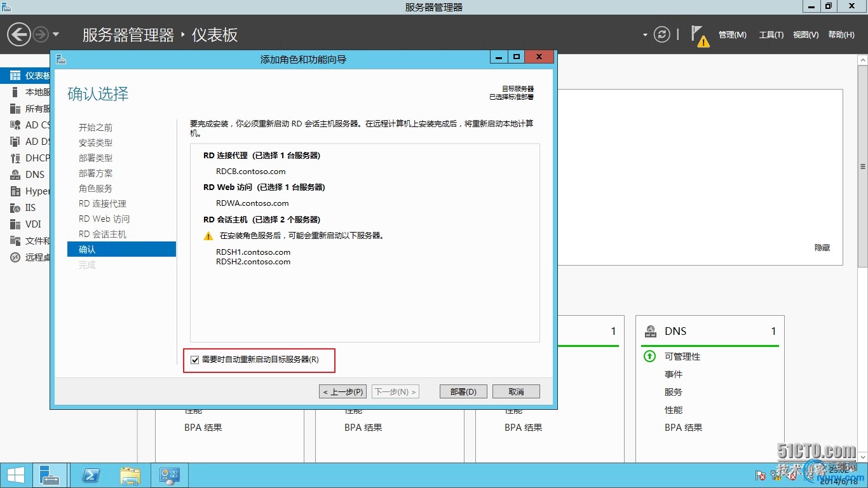Click the RDSH2.contoso.com server entry
The height and width of the screenshot is (488, 868).
tap(253, 262)
